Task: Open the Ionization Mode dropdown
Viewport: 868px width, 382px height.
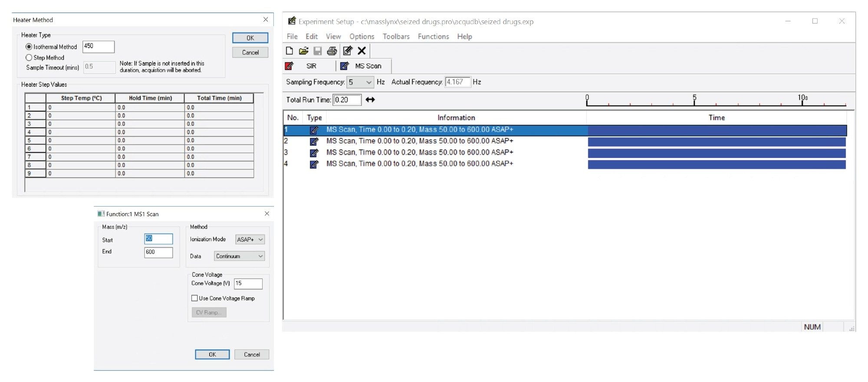Action: 250,240
